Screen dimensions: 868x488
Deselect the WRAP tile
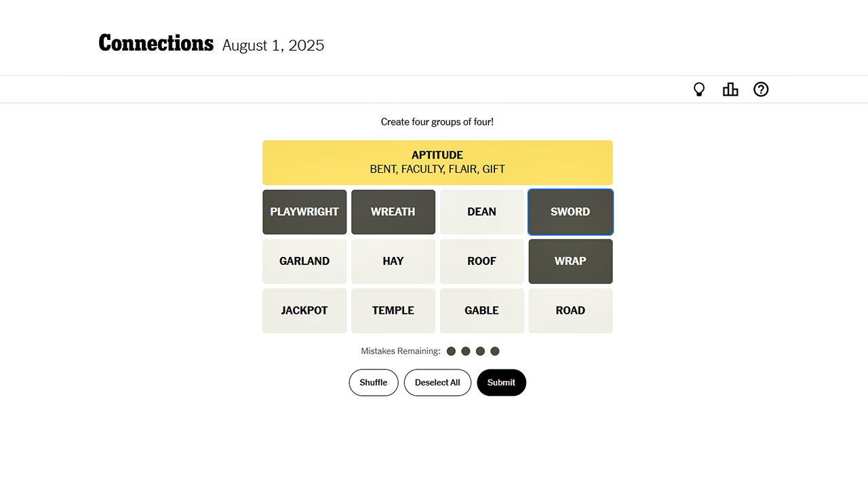pyautogui.click(x=570, y=261)
